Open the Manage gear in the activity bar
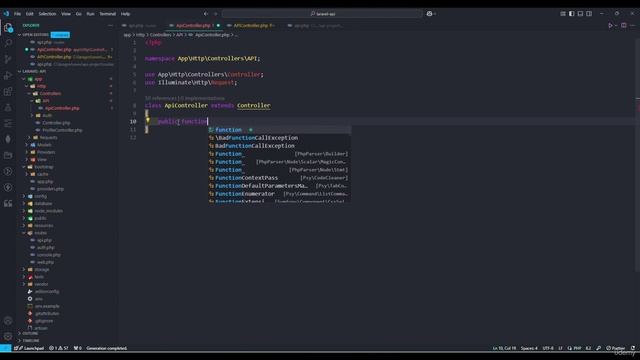Image resolution: width=640 pixels, height=360 pixels. 8,336
